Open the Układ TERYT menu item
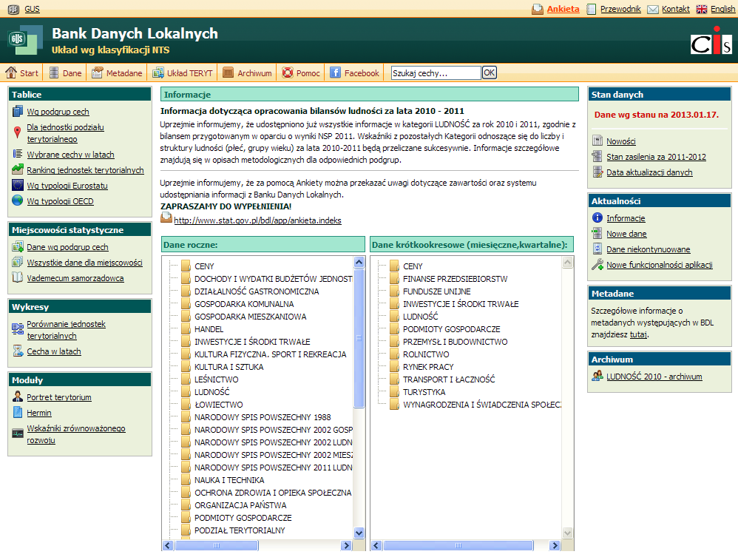The width and height of the screenshot is (738, 560). click(190, 73)
